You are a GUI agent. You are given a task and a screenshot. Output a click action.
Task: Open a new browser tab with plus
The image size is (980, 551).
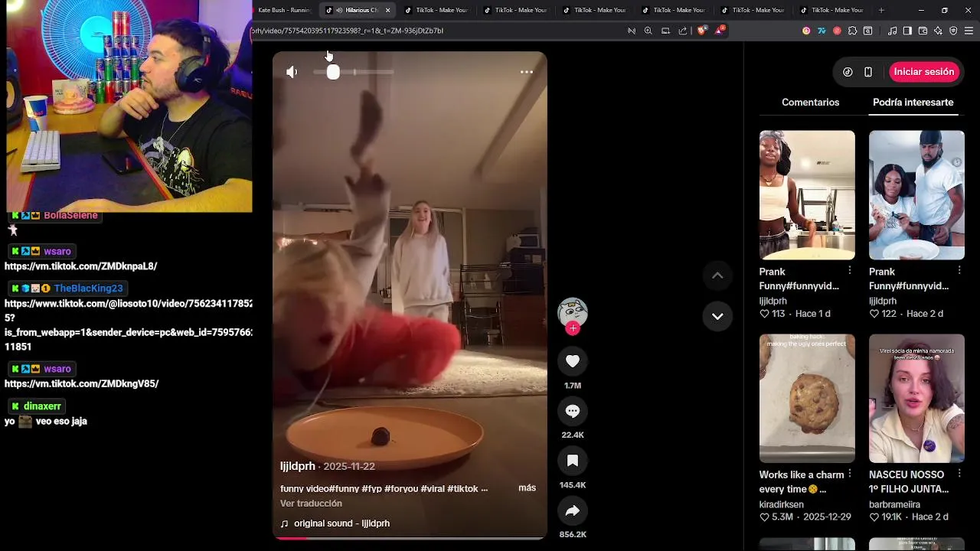(881, 10)
